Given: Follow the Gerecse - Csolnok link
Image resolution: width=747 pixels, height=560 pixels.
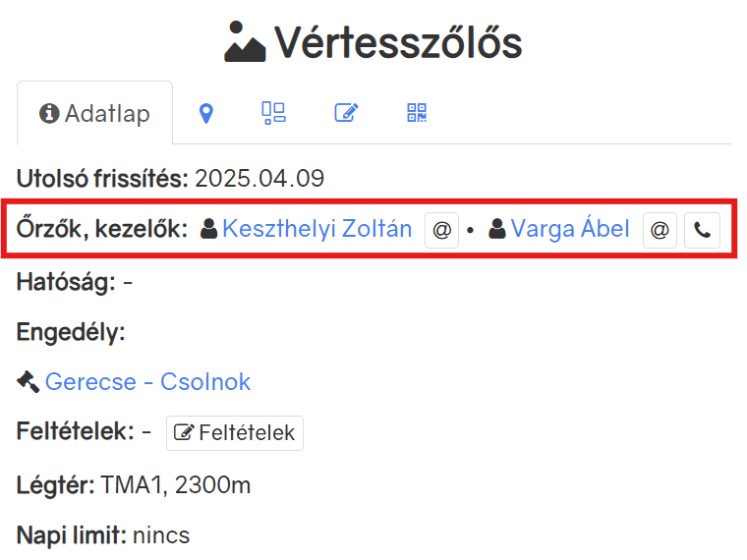Looking at the screenshot, I should [147, 381].
